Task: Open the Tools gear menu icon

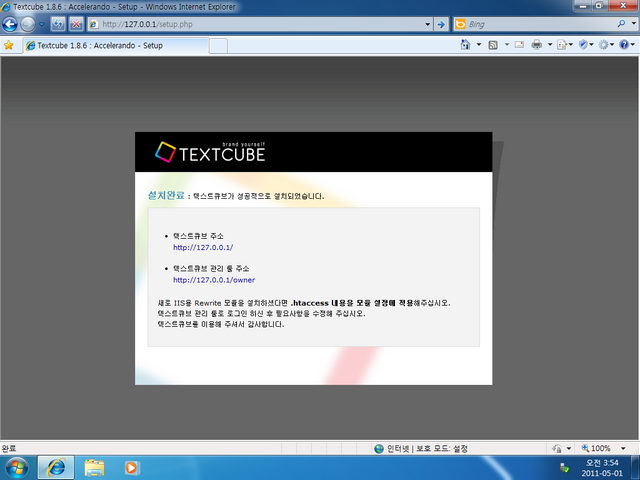Action: (x=607, y=44)
